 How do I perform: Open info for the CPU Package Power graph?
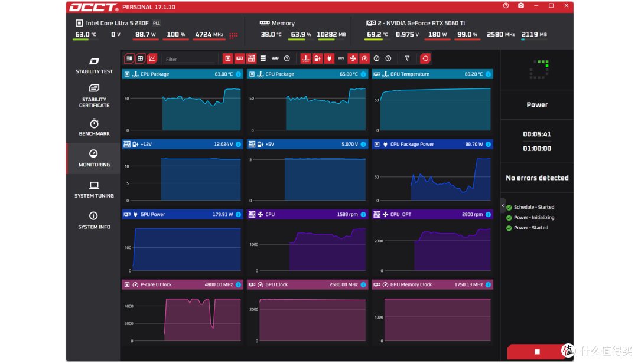(x=489, y=144)
